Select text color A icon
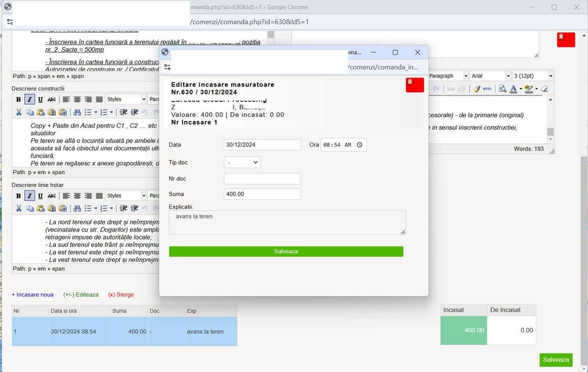The height and width of the screenshot is (372, 588). 513,89
